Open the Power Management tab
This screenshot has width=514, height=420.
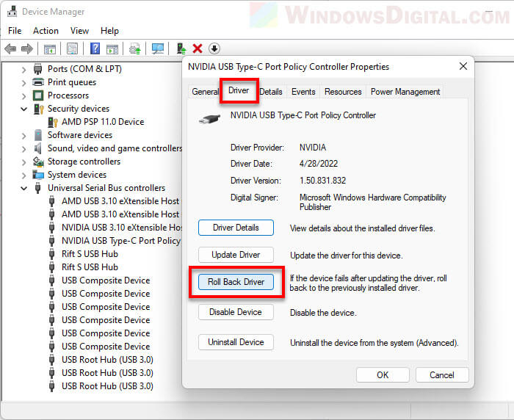click(x=405, y=92)
